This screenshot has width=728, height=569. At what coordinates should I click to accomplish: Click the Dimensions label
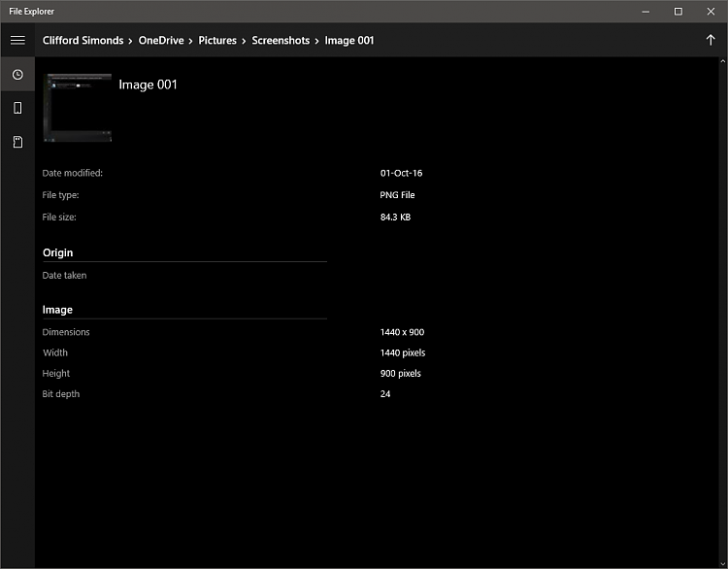pos(66,332)
